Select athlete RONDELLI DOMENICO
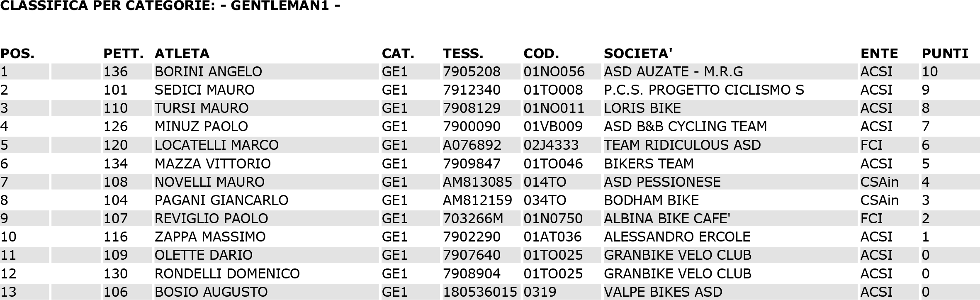 pos(227,273)
